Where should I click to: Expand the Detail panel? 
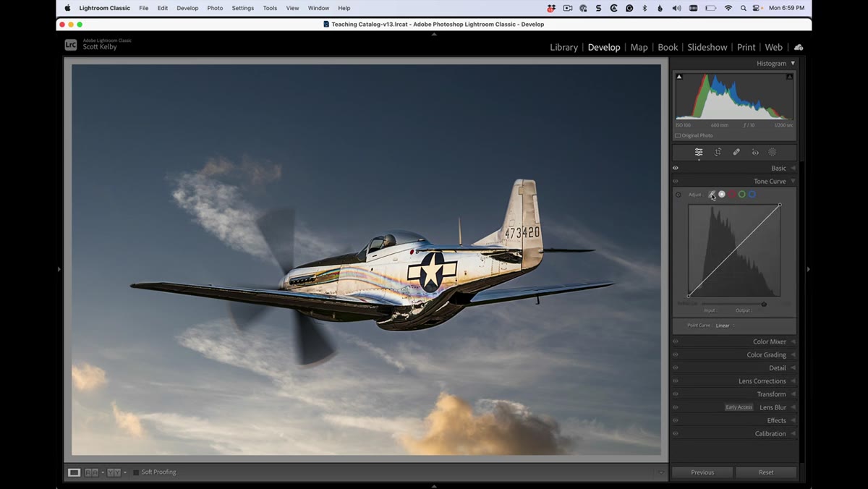point(793,368)
